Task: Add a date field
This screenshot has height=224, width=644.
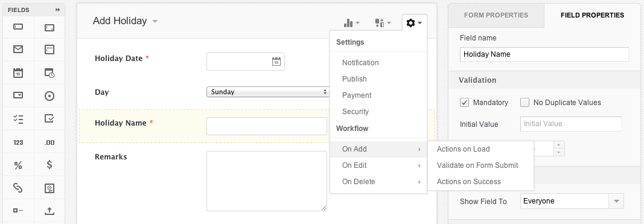Action: pyautogui.click(x=18, y=73)
